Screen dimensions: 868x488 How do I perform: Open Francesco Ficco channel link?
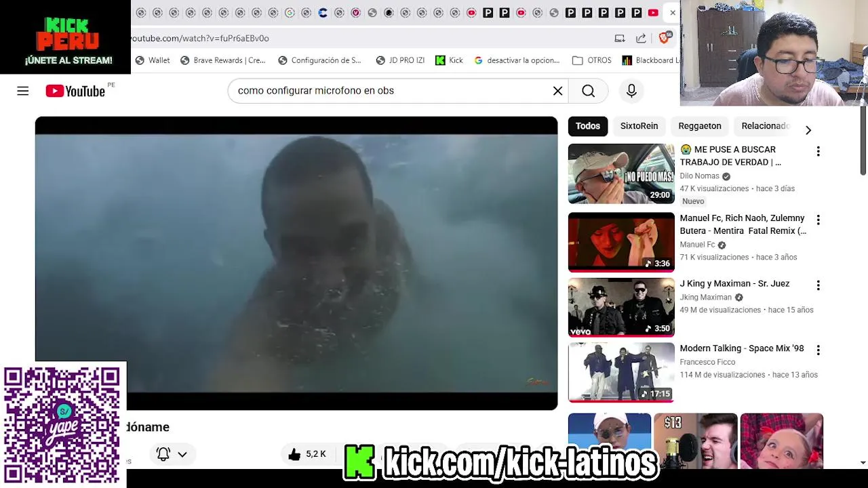click(x=707, y=362)
